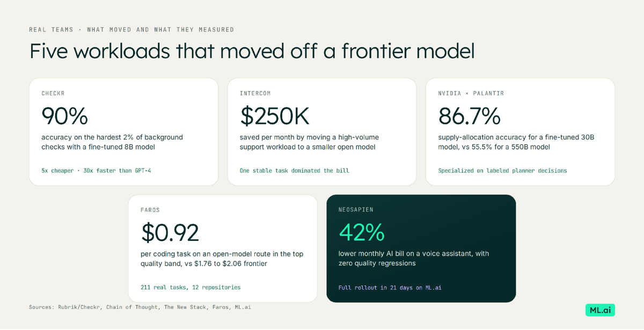The width and height of the screenshot is (644, 330).
Task: Click the Faros coding task description text
Action: pos(222,259)
